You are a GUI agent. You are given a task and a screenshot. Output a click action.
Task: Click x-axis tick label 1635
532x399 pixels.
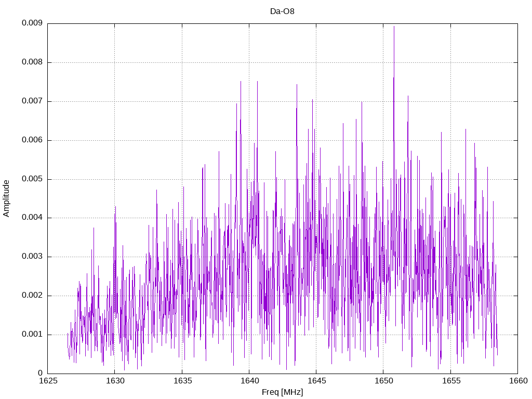click(x=182, y=381)
